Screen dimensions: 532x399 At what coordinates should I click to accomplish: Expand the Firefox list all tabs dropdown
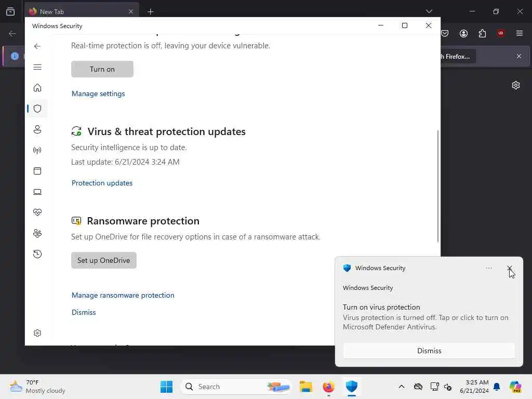429,11
